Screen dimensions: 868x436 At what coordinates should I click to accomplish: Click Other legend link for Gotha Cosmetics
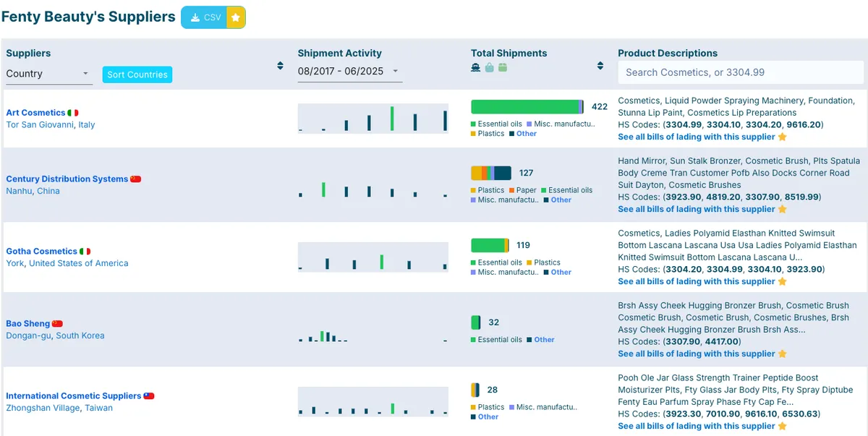pos(561,273)
